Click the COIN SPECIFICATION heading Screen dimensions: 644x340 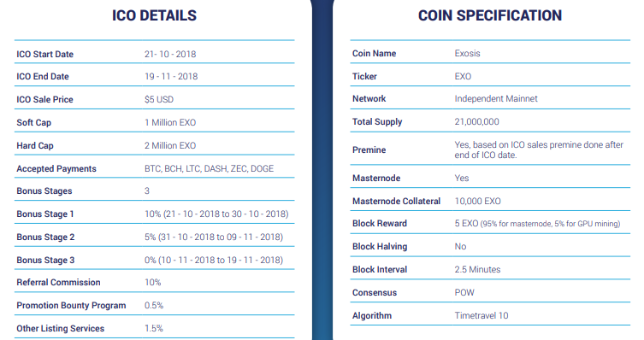pyautogui.click(x=490, y=15)
